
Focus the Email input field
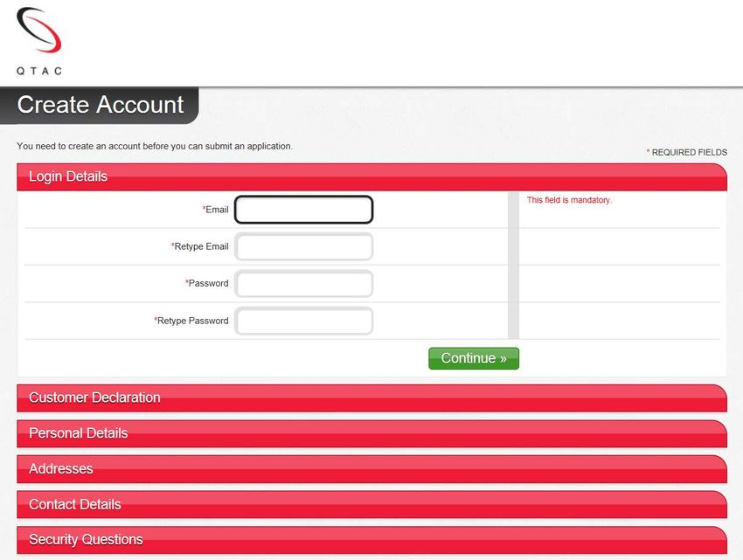click(x=303, y=210)
